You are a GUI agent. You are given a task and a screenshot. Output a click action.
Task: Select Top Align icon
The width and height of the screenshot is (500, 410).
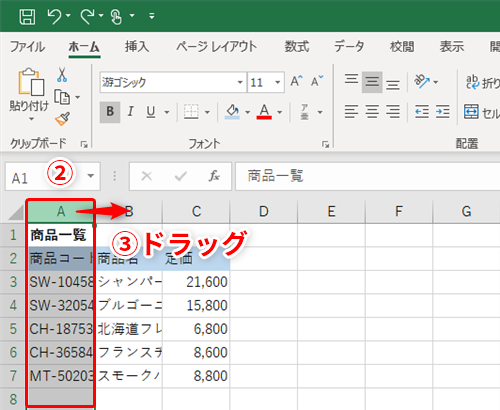pyautogui.click(x=351, y=80)
